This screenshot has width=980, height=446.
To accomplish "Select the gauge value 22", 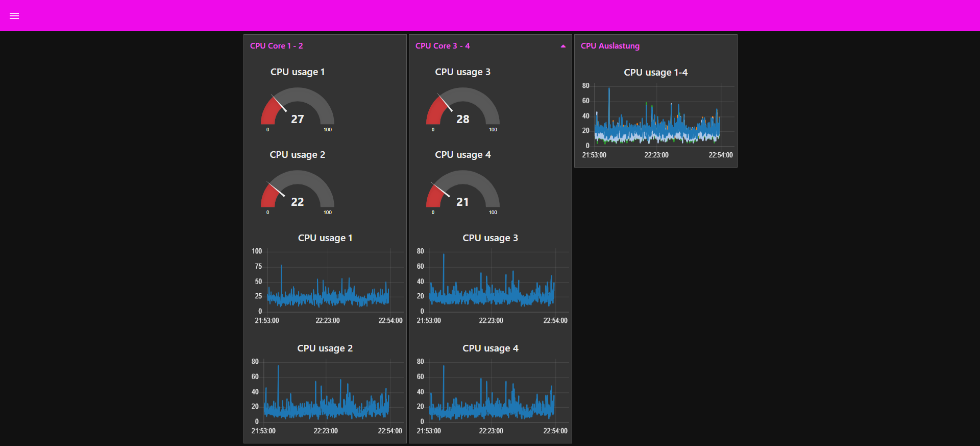I will pos(298,202).
